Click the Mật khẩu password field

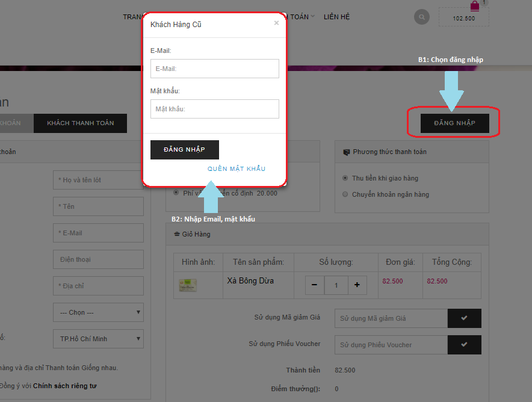[215, 109]
